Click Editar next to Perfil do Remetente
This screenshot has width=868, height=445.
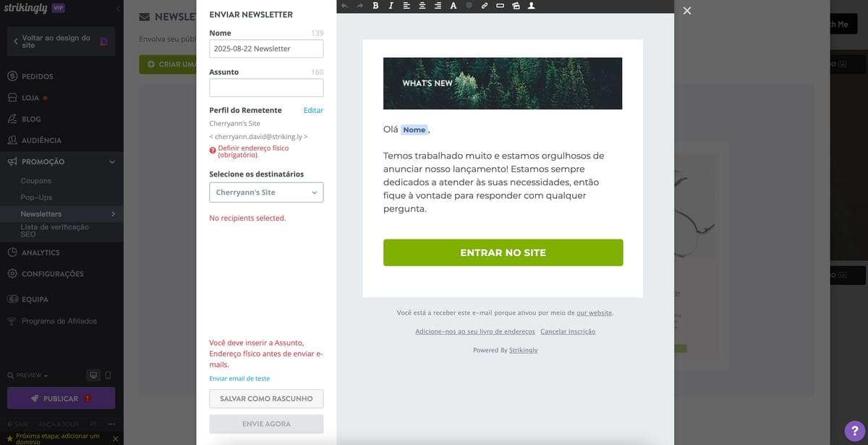point(313,110)
